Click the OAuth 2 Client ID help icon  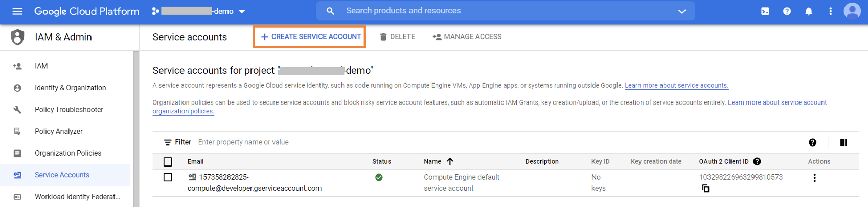tap(757, 161)
